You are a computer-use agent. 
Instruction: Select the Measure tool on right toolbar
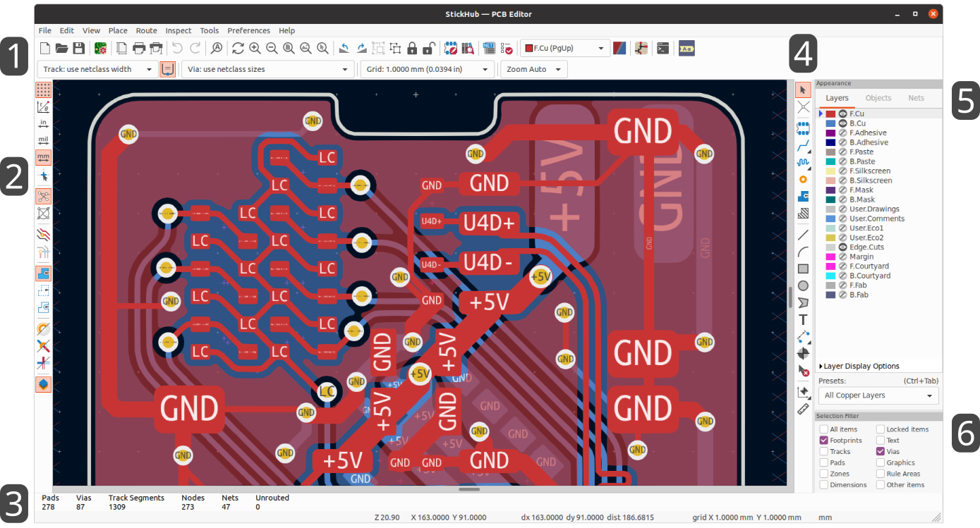click(803, 409)
